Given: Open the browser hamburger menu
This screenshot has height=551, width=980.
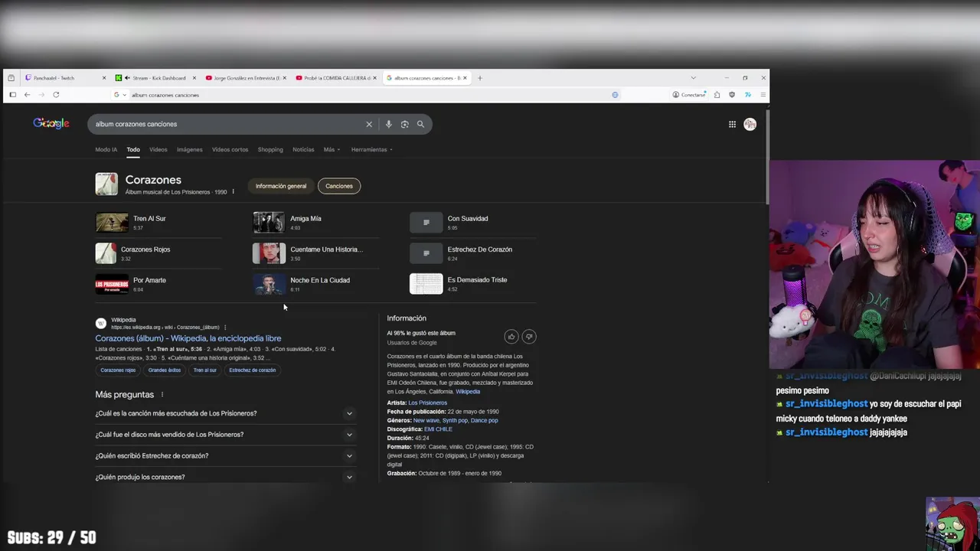Looking at the screenshot, I should tap(763, 95).
